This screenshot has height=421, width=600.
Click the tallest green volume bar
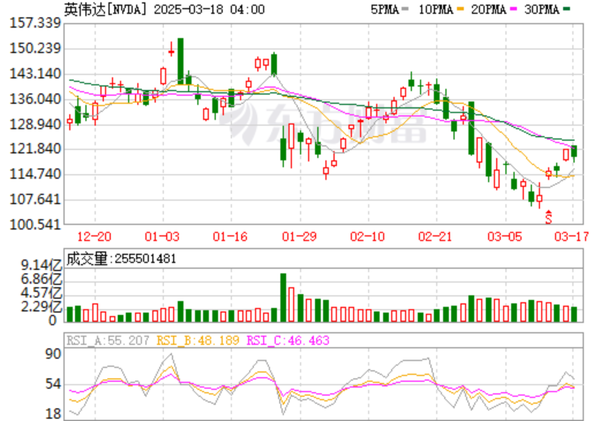283,297
